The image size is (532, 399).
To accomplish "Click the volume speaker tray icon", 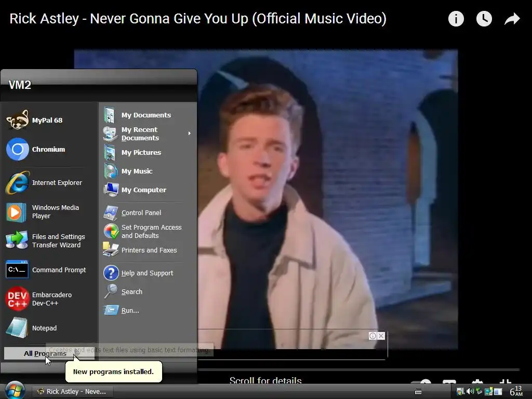I will pyautogui.click(x=470, y=392).
